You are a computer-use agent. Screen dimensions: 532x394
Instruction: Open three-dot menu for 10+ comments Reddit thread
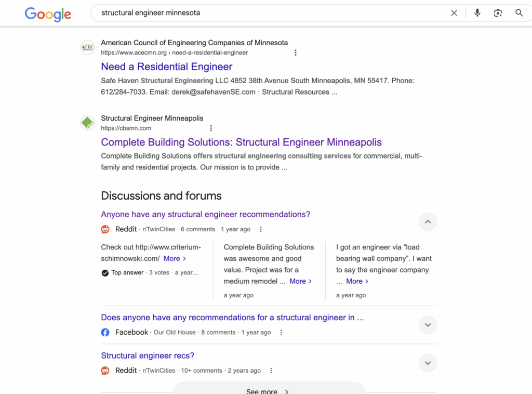pyautogui.click(x=271, y=371)
